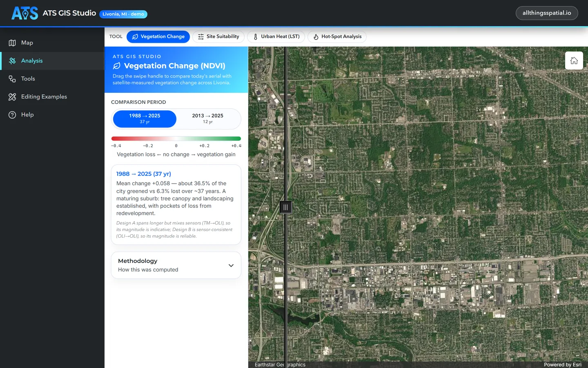
Task: Open the allthingsspatial.io link button
Action: [547, 13]
